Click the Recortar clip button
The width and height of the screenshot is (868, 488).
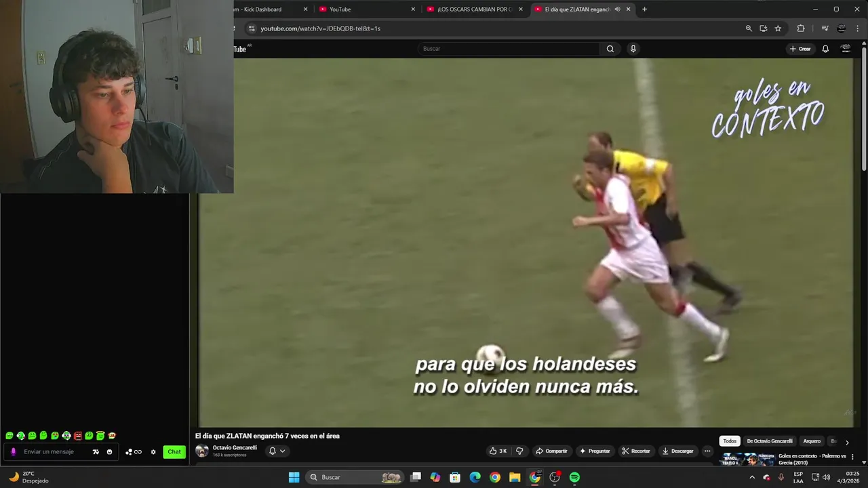point(636,451)
